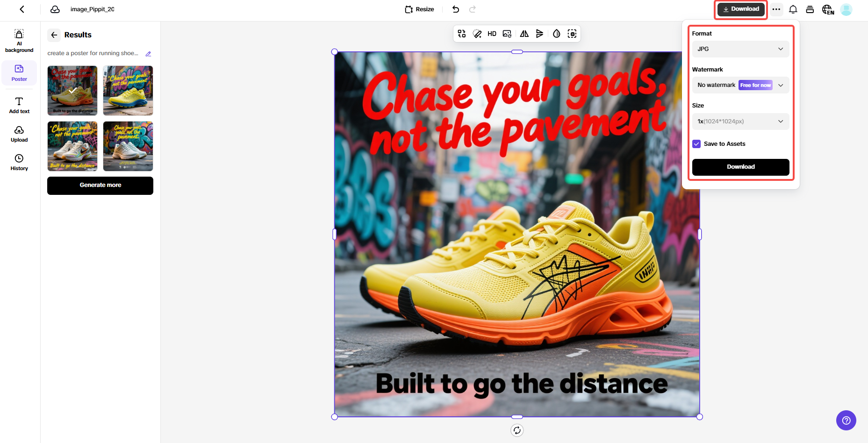Click the Generate more button

pos(100,186)
